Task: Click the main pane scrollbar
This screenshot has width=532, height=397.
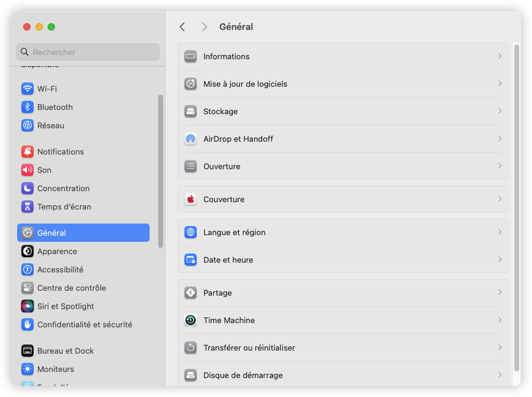Action: pos(517,208)
